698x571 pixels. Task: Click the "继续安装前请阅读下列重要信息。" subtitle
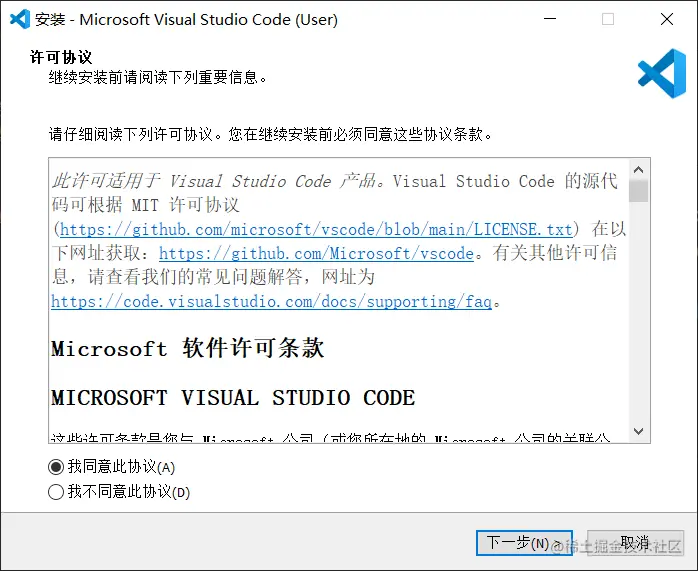point(158,77)
